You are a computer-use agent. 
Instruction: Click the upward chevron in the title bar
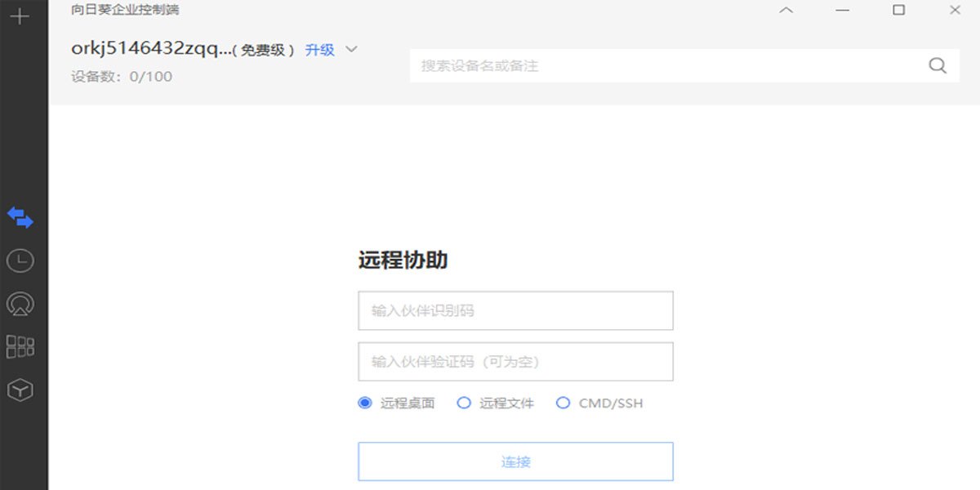[x=786, y=11]
